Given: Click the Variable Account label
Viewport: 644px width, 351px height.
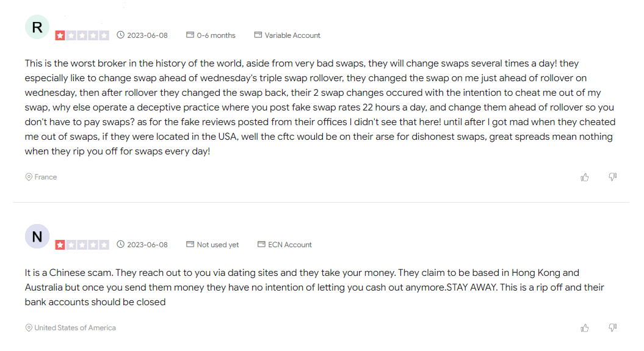Looking at the screenshot, I should 292,35.
